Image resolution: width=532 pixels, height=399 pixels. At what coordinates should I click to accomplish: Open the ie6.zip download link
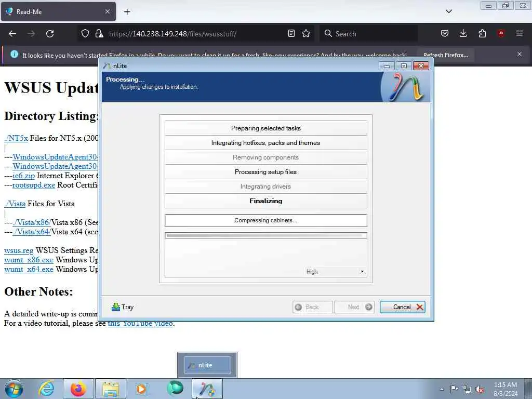pyautogui.click(x=24, y=176)
